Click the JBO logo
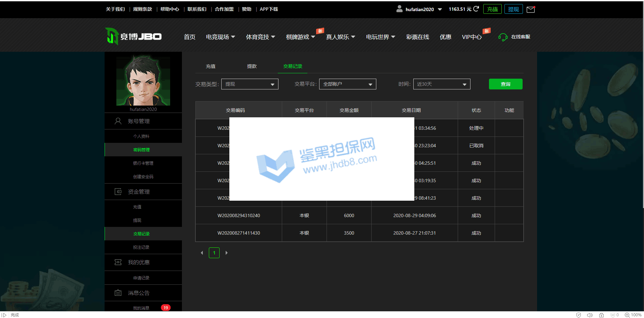The width and height of the screenshot is (644, 318). click(x=134, y=36)
